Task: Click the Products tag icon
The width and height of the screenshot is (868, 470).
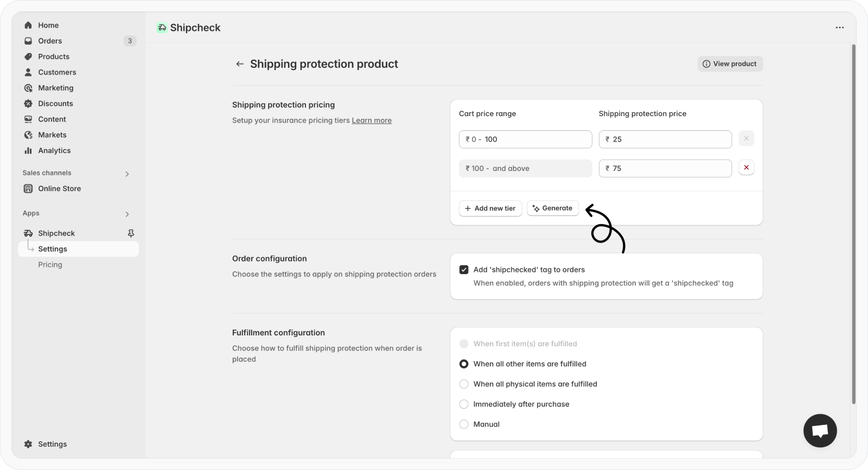Action: tap(28, 56)
